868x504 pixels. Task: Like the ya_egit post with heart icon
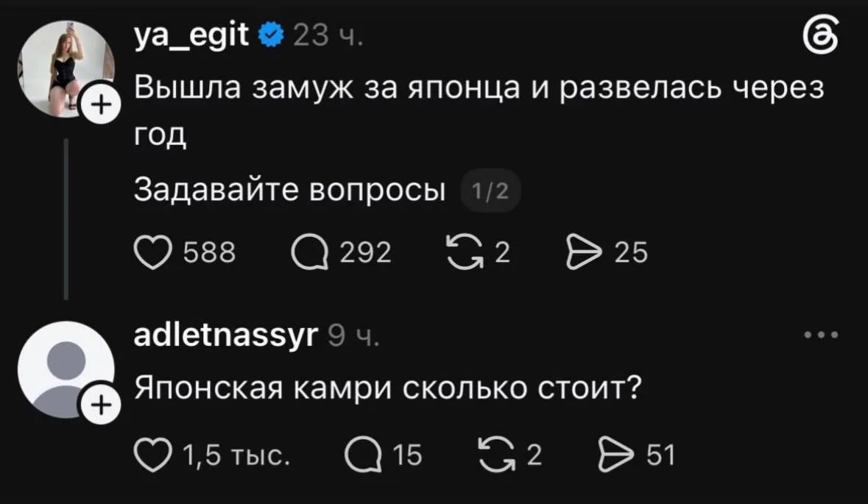[x=153, y=253]
